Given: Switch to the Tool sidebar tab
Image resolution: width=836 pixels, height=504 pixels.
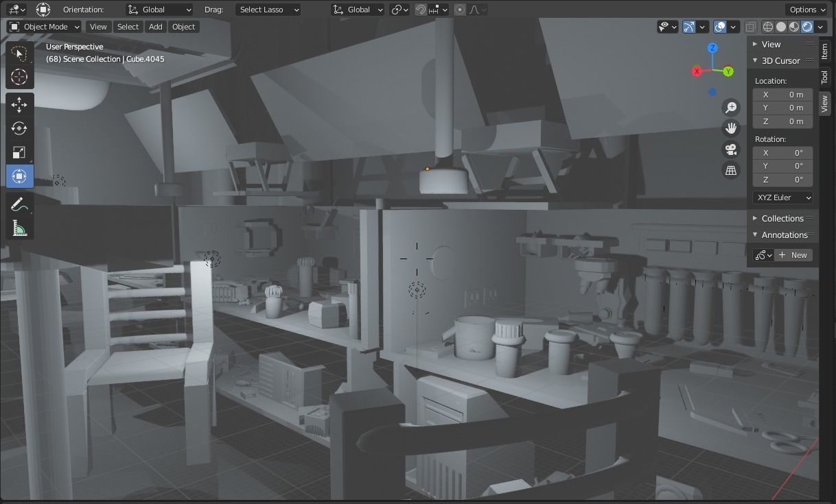Looking at the screenshot, I should (x=825, y=77).
